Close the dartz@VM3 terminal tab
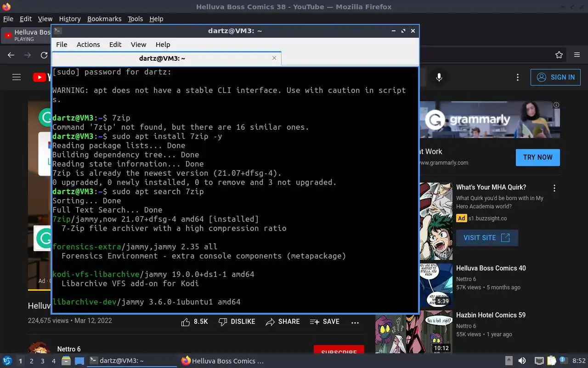The height and width of the screenshot is (368, 588). pos(274,58)
